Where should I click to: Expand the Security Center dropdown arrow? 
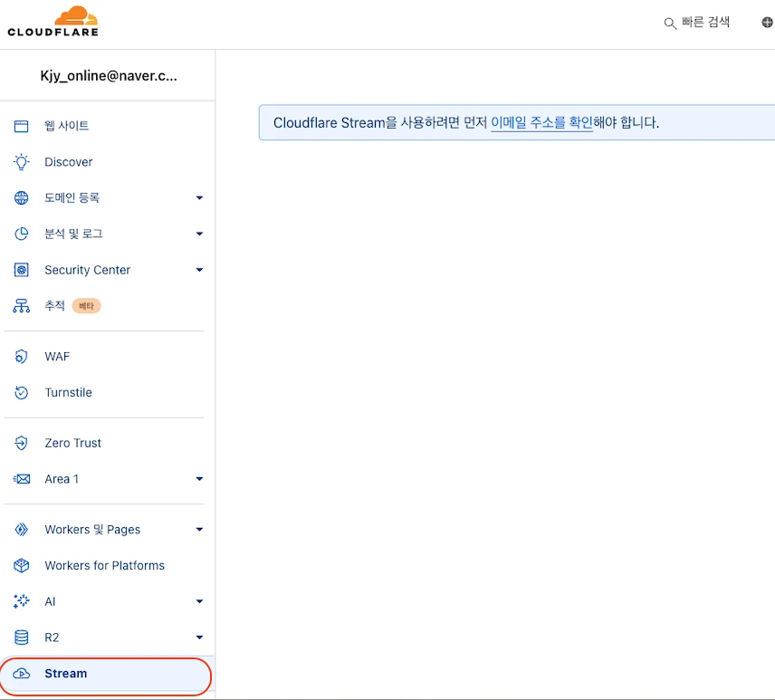pos(199,270)
